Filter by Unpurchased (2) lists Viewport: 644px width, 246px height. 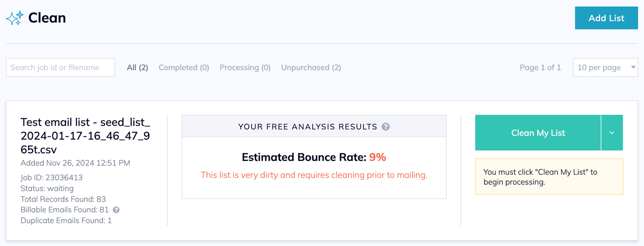click(x=311, y=67)
